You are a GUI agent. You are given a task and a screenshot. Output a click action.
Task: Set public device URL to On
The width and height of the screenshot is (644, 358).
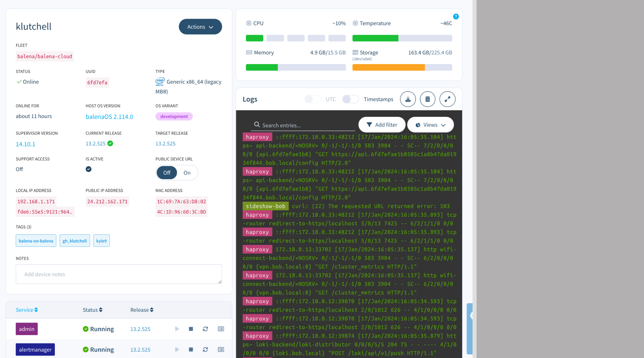click(x=187, y=173)
